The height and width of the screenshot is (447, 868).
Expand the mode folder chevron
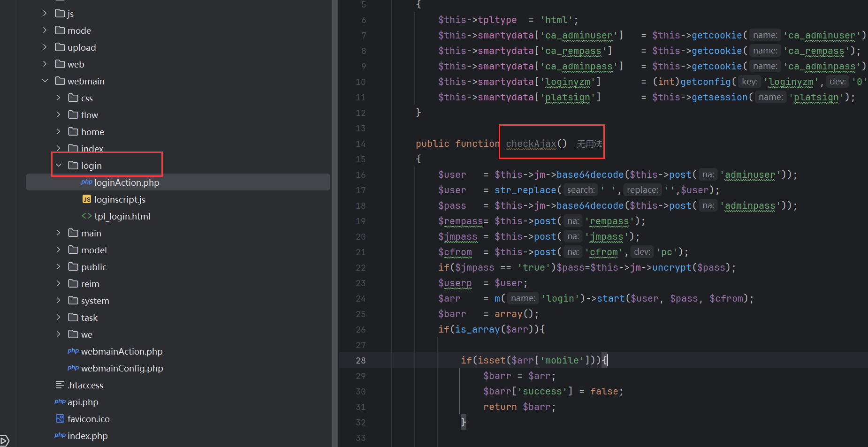coord(45,30)
